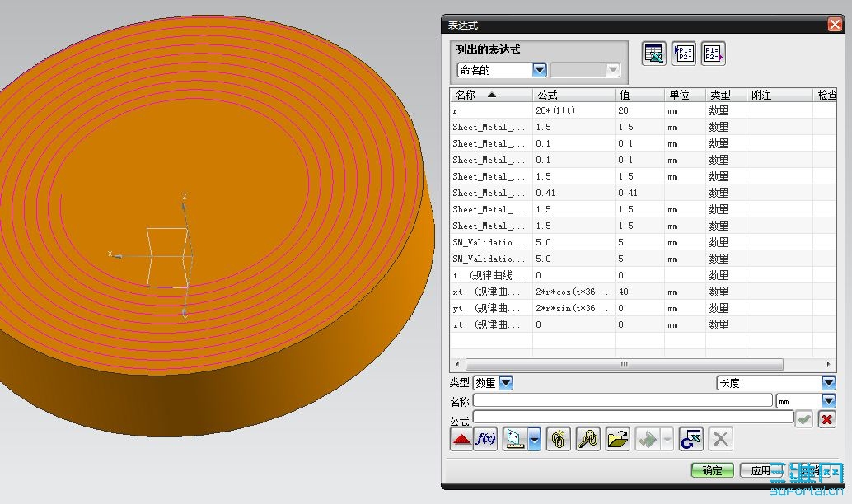Click import expressions from file icon
The height and width of the screenshot is (504, 852).
pos(684,54)
